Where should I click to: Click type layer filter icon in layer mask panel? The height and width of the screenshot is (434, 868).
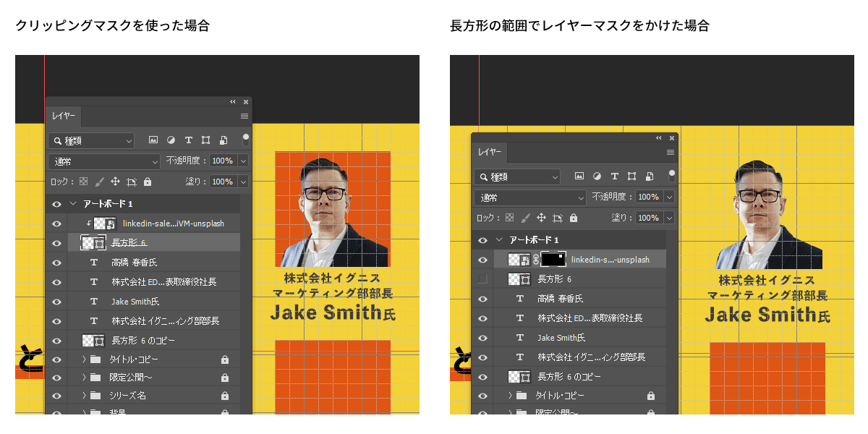pos(615,176)
